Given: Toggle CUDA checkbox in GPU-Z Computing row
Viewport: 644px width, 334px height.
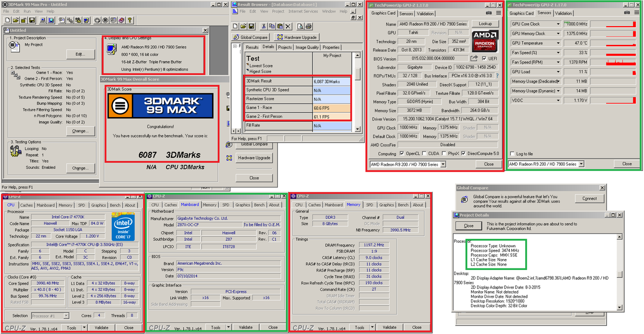Looking at the screenshot, I should 425,154.
